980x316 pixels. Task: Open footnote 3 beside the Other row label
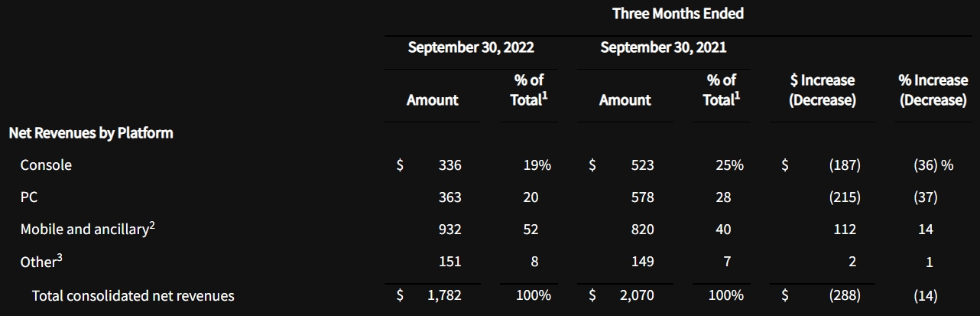click(x=60, y=257)
